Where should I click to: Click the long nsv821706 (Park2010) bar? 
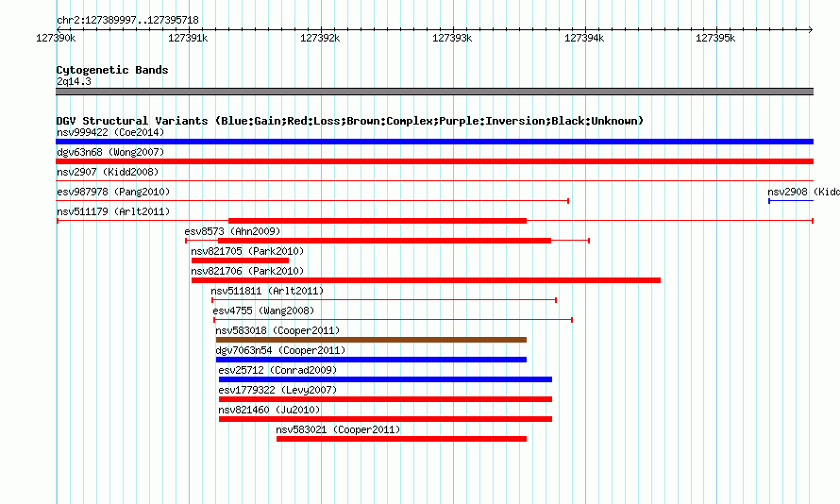click(426, 280)
